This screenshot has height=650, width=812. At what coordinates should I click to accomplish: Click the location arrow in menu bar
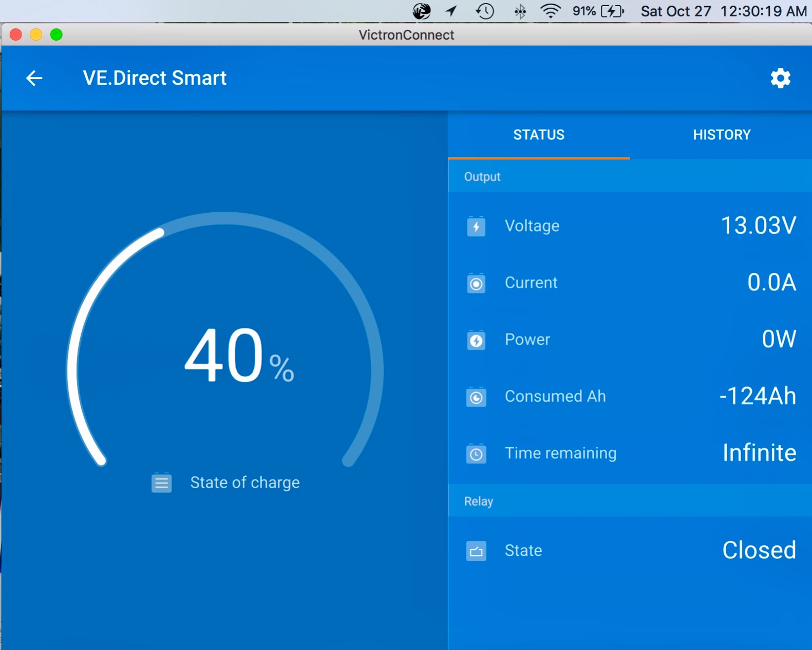click(451, 11)
